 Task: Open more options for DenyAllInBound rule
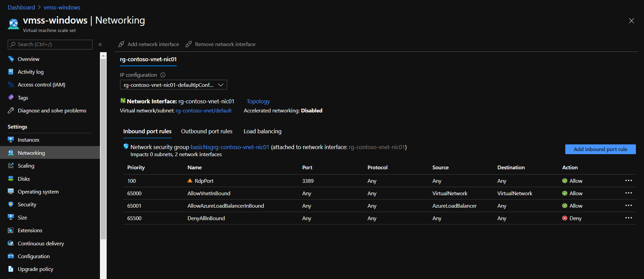click(x=629, y=218)
